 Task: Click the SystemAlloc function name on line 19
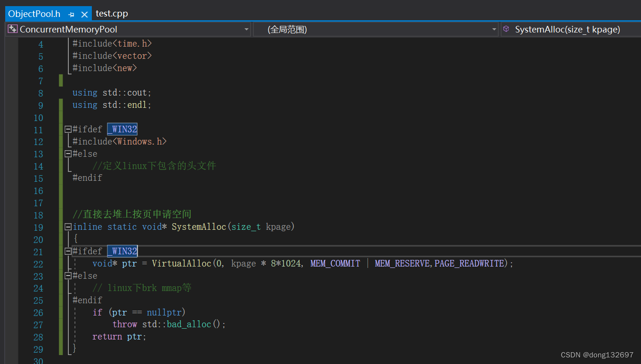[199, 227]
